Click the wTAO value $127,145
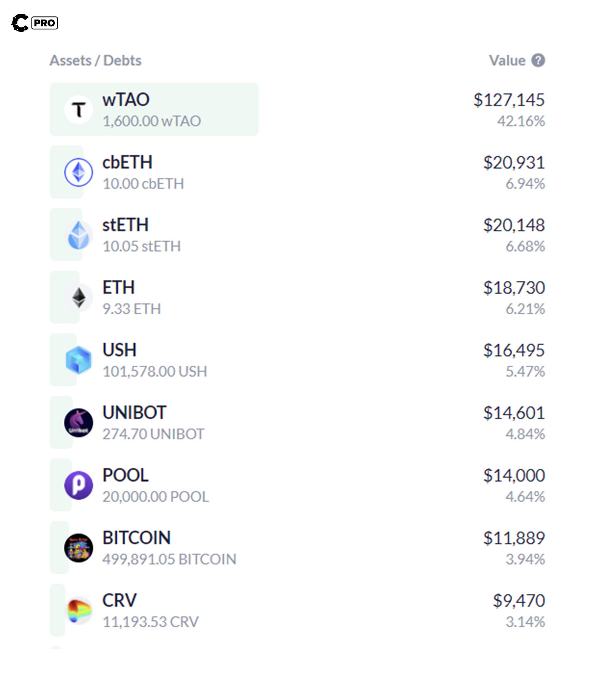This screenshot has width=616, height=682. (509, 100)
